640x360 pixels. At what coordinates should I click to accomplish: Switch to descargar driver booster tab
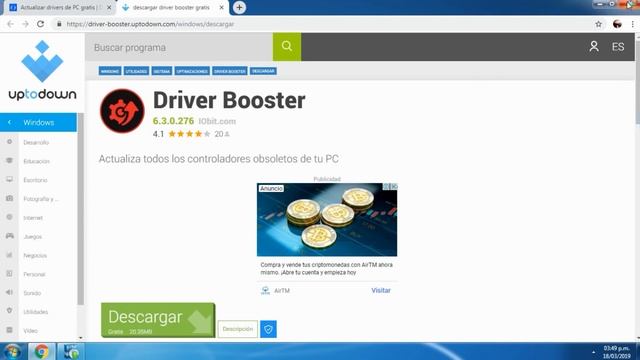(171, 8)
